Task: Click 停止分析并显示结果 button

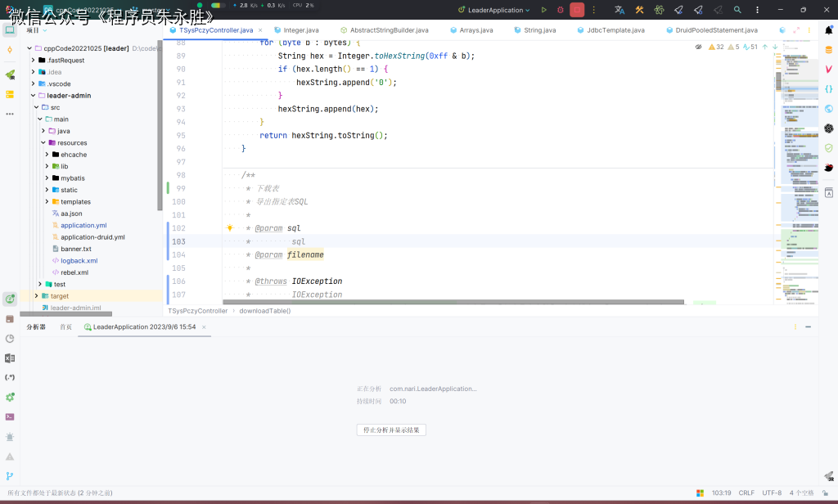Action: pyautogui.click(x=391, y=430)
